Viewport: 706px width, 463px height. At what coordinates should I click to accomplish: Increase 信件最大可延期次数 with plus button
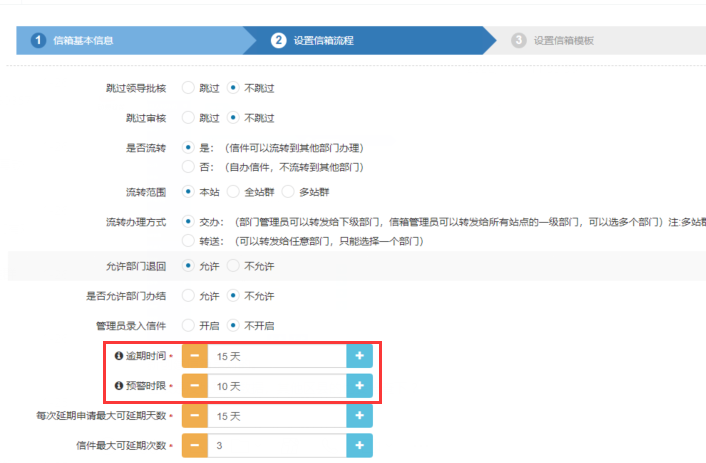point(359,445)
